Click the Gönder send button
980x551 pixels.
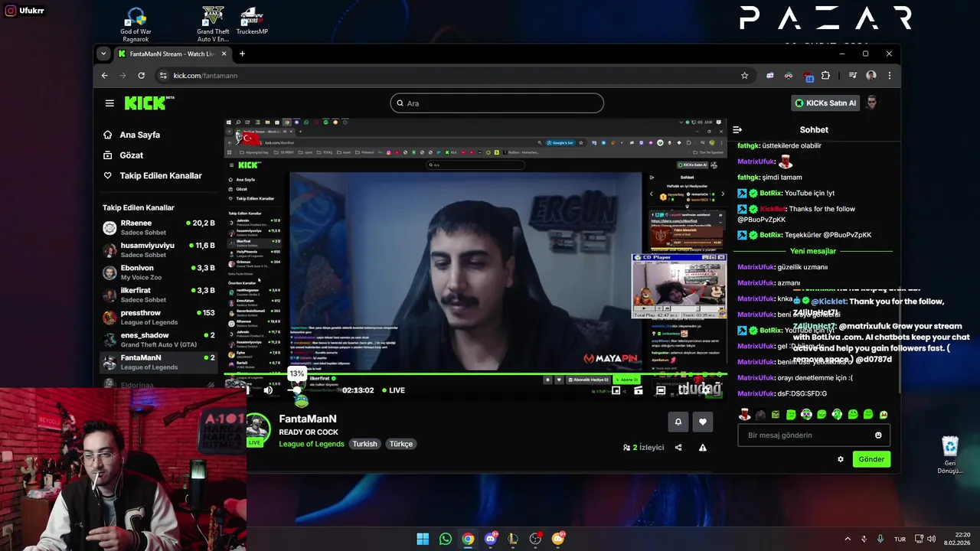[871, 459]
